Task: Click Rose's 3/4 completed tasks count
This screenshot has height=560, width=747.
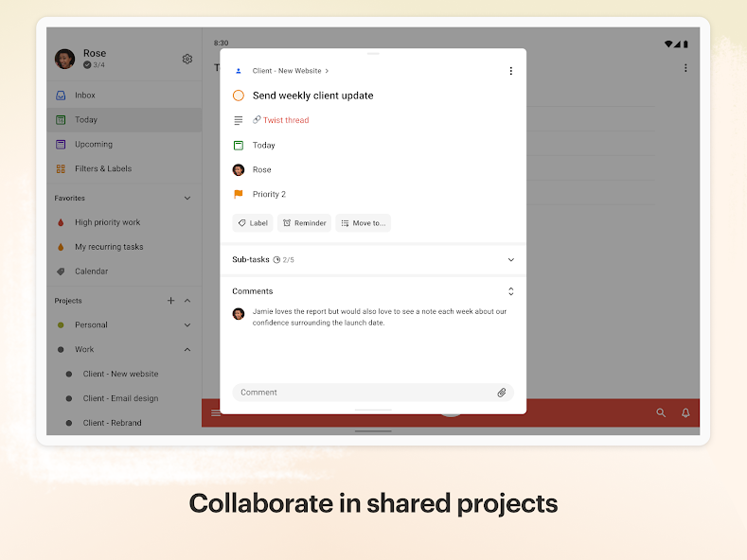Action: click(x=95, y=64)
